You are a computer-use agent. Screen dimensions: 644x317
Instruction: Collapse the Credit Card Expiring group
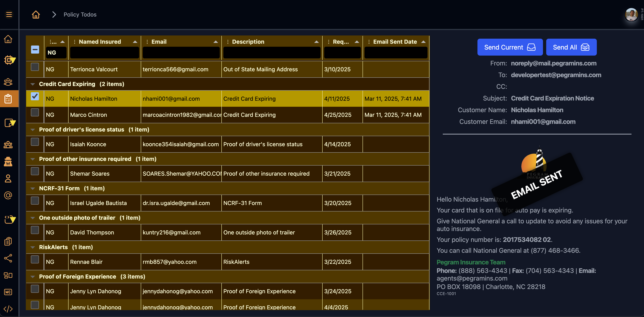click(x=32, y=84)
